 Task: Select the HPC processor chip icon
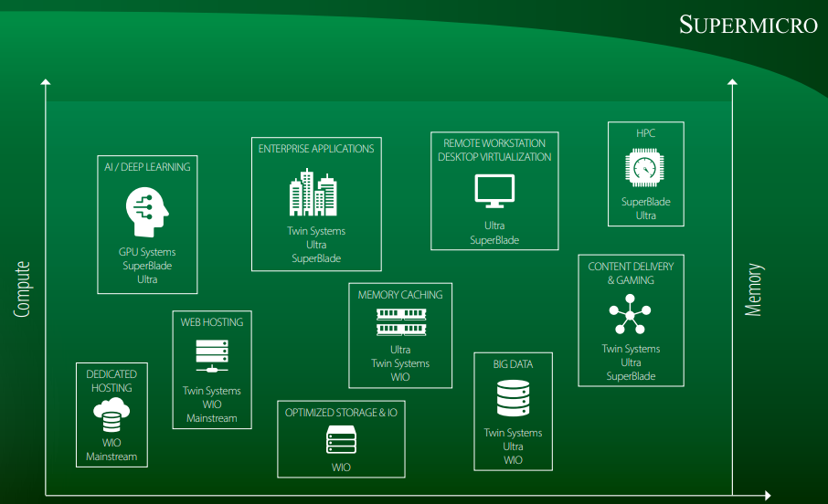click(645, 171)
